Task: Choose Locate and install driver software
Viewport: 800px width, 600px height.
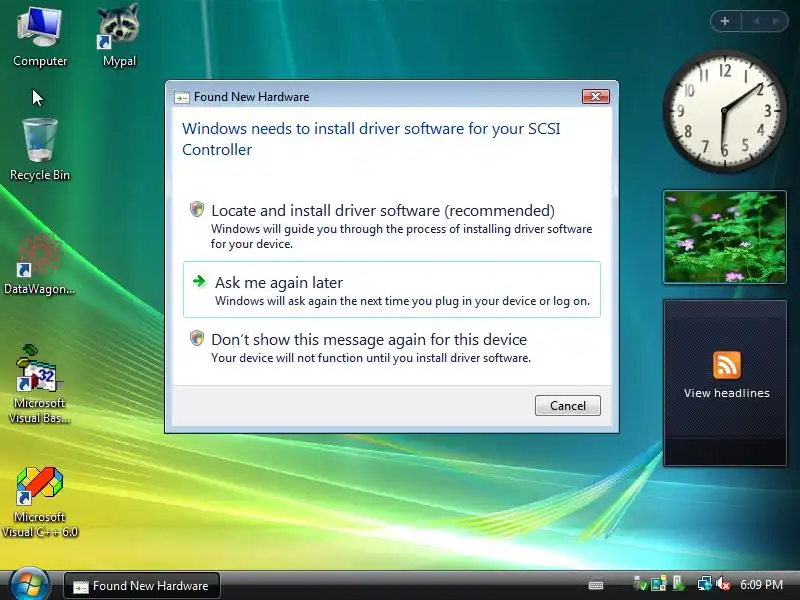Action: tap(391, 226)
